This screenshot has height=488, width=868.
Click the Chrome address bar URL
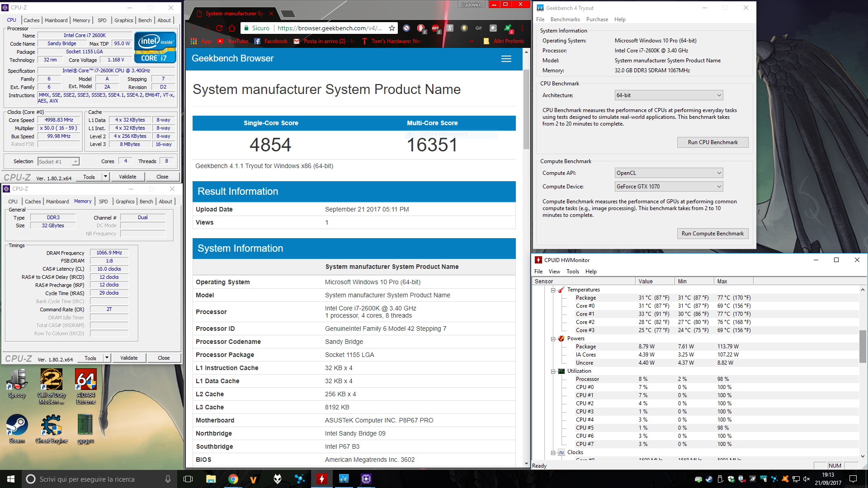click(x=330, y=28)
